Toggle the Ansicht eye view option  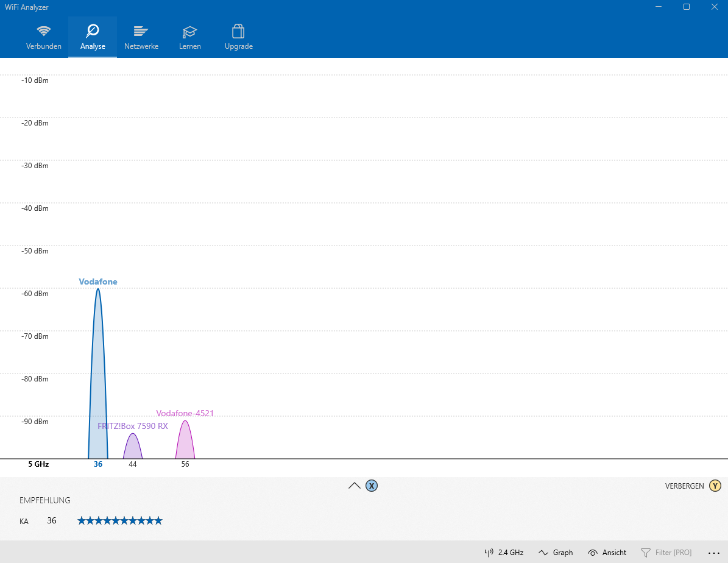coord(607,552)
